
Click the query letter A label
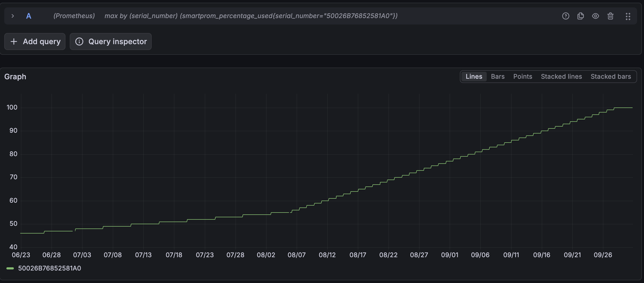coord(29,16)
